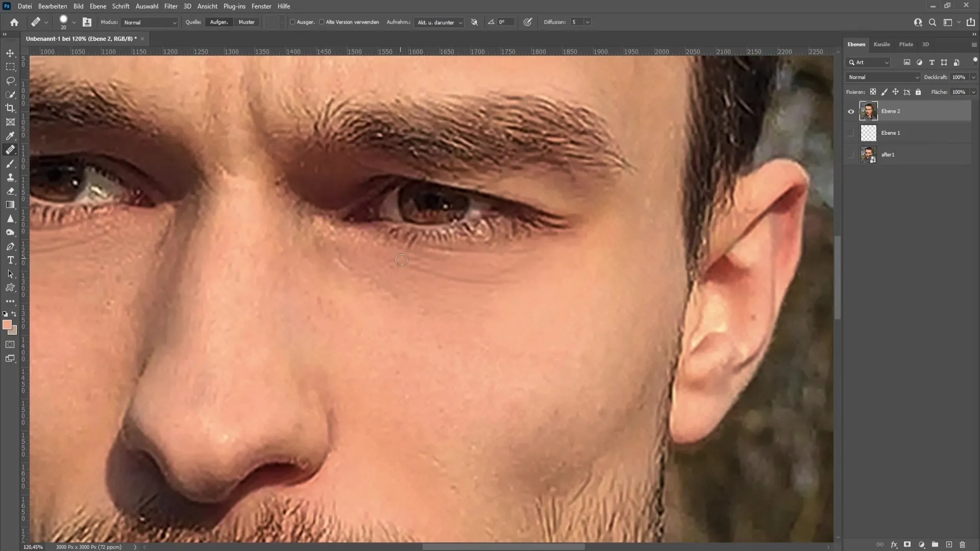The height and width of the screenshot is (551, 980).
Task: Select the Move tool
Action: [10, 53]
